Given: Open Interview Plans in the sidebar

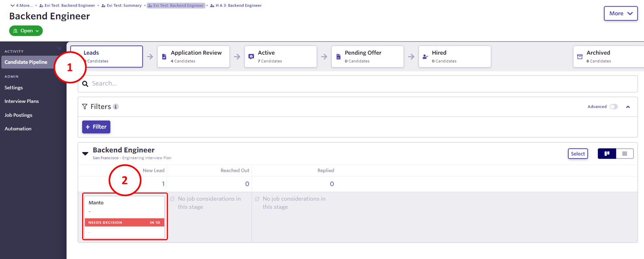Looking at the screenshot, I should click(x=22, y=101).
